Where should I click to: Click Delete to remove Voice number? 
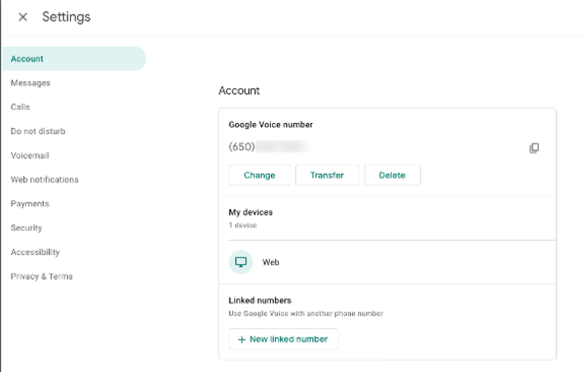tap(392, 175)
